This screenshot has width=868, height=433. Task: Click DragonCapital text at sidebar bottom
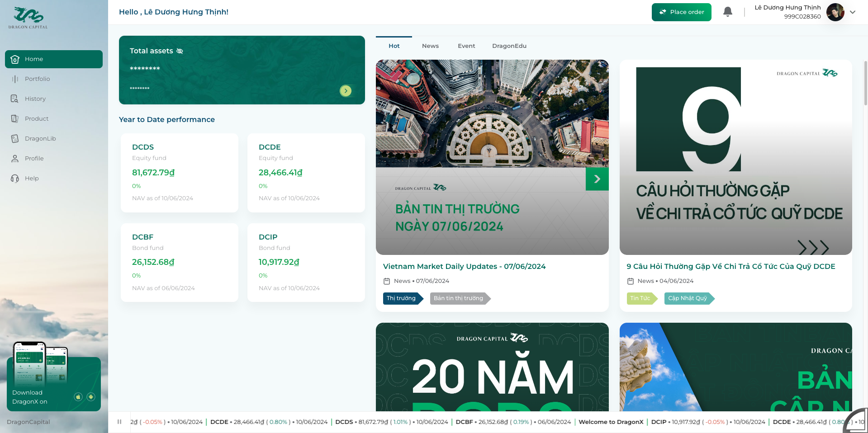click(x=28, y=422)
